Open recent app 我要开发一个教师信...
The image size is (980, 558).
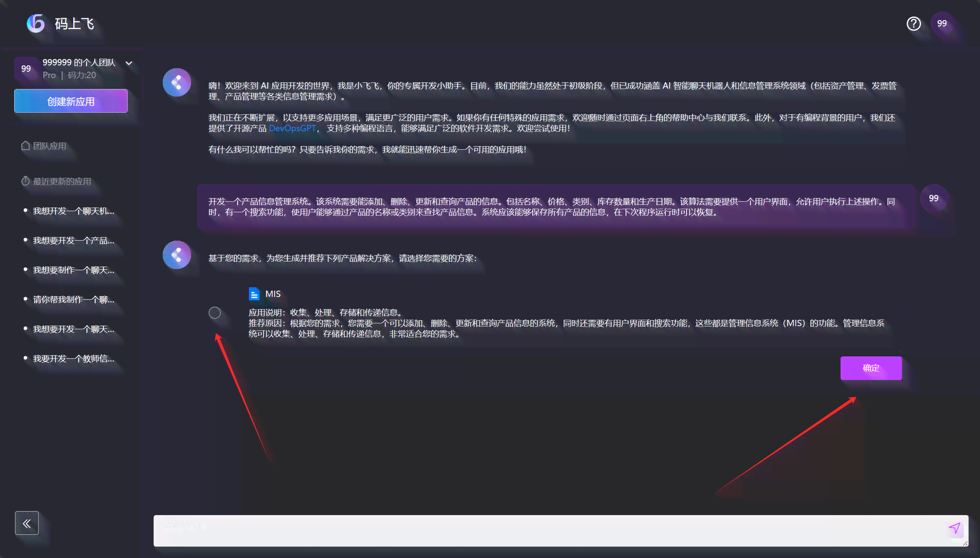point(73,359)
